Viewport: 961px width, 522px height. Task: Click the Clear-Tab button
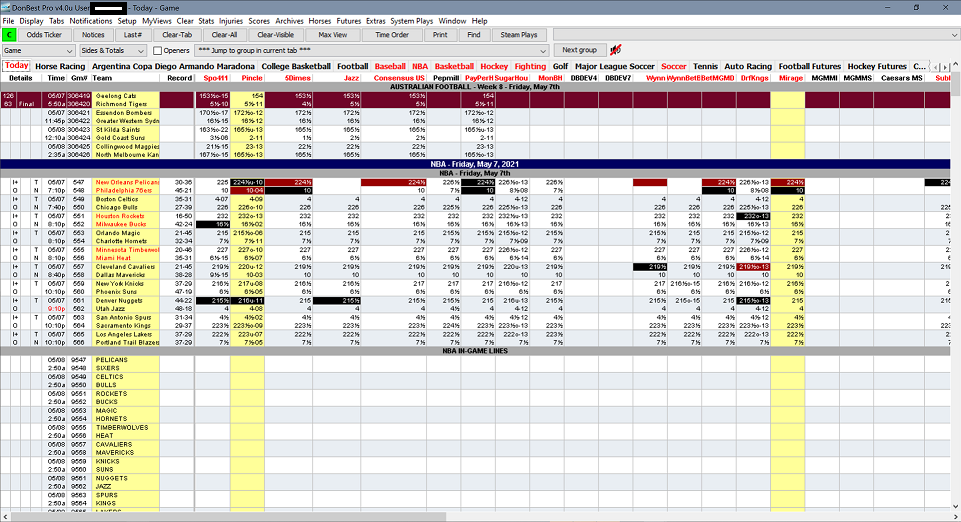(177, 35)
